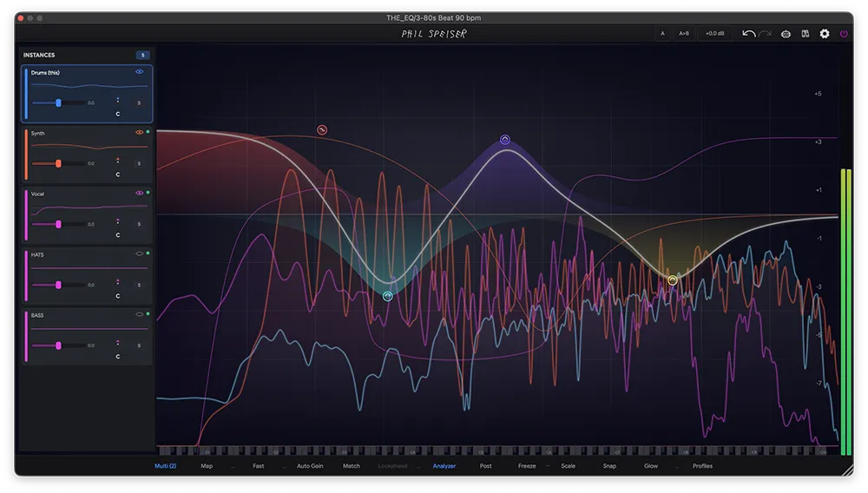
Task: Hide the Synth instance curve
Action: (x=139, y=133)
